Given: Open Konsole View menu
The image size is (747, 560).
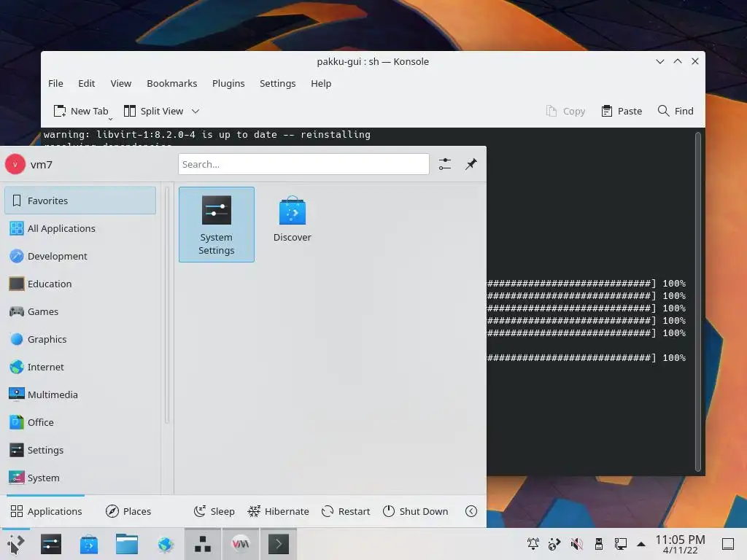Looking at the screenshot, I should (120, 83).
